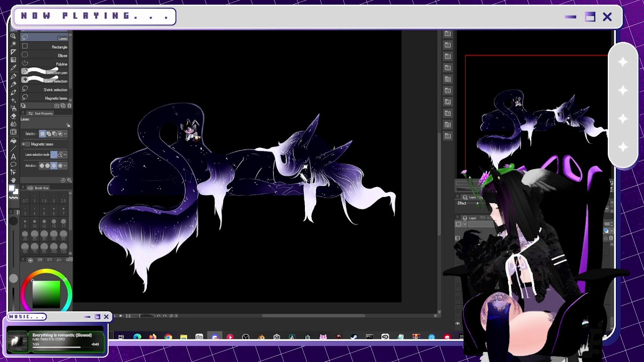Open the Anti-aliasing dropdown arrow

coord(65,165)
